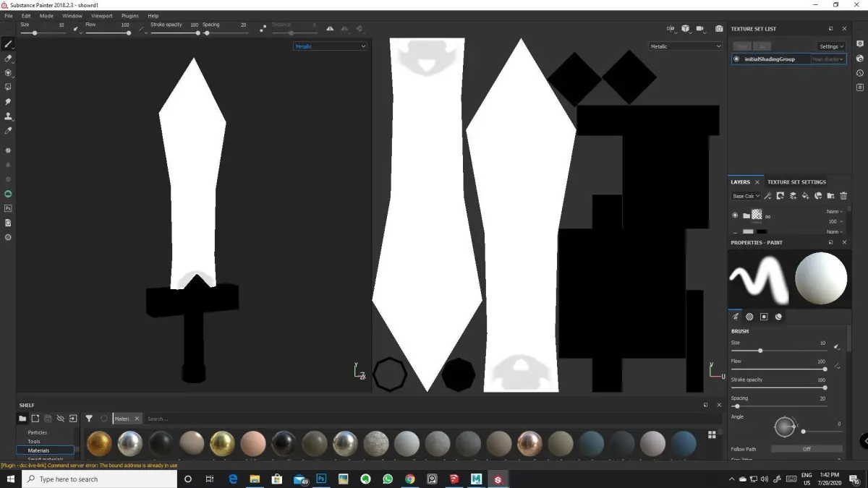Open the ao layer opacity 100 dropdown
Viewport: 868px width, 488px height.
[x=835, y=221]
